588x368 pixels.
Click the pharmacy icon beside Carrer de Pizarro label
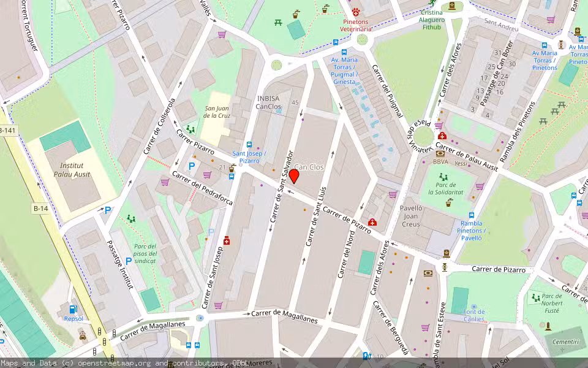pos(372,222)
